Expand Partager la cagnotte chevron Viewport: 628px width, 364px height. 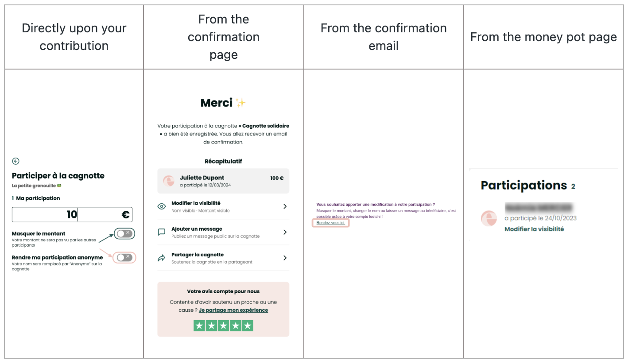[x=285, y=258]
